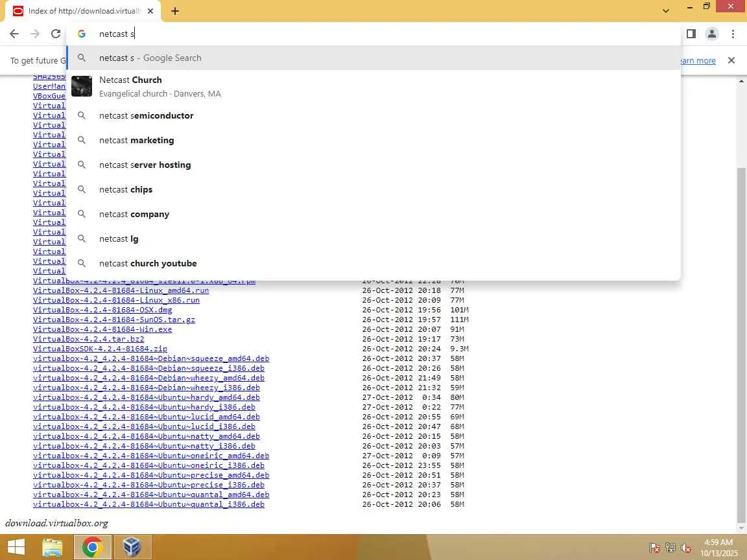
Task: Pick 'netcast marketing' suggestion
Action: tap(373, 141)
